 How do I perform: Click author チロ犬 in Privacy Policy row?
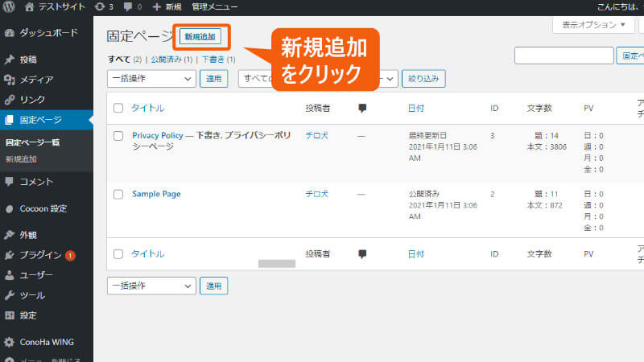(x=316, y=135)
